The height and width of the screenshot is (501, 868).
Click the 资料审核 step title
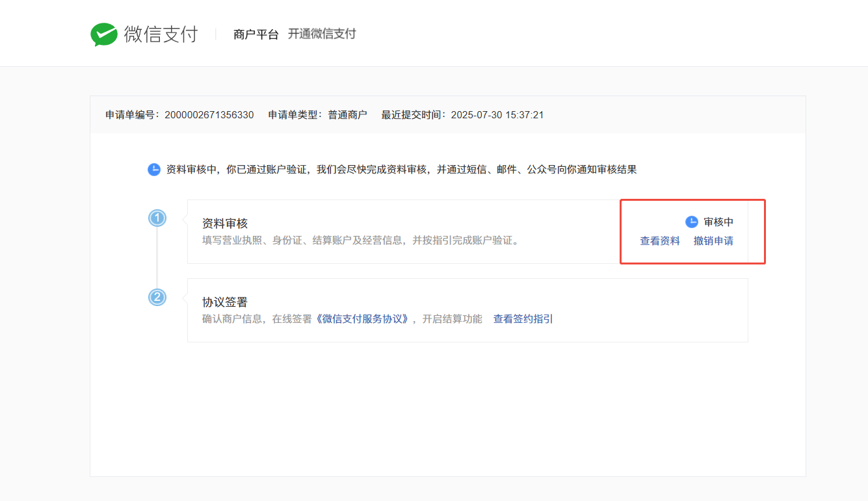pyautogui.click(x=225, y=224)
